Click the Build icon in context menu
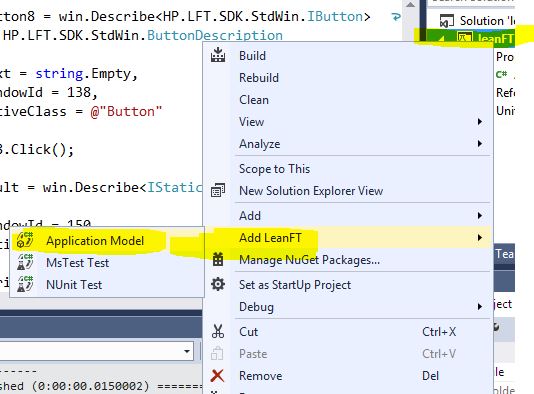Viewport: 534px width, 394px height. click(x=218, y=55)
